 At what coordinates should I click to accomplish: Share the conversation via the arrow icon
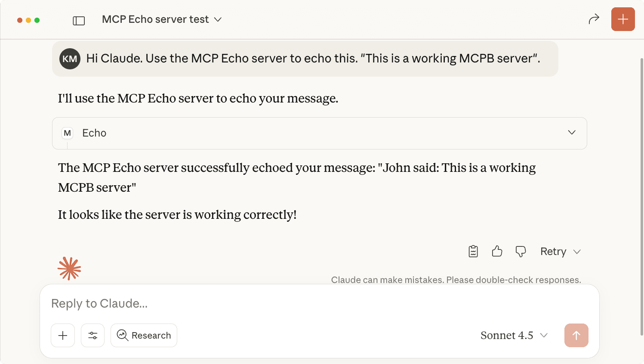point(594,19)
